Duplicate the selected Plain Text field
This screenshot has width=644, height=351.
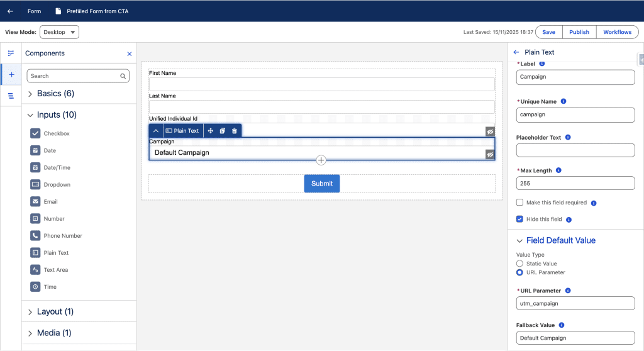[x=223, y=131]
